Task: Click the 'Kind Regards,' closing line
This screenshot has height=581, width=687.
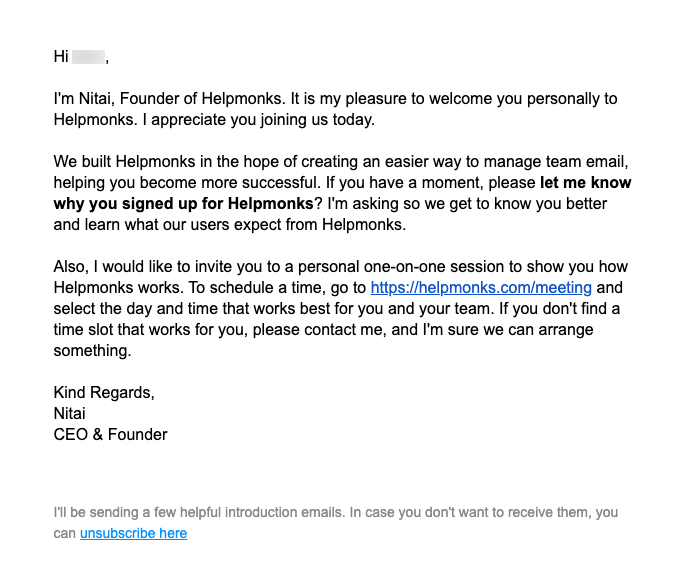Action: point(104,393)
